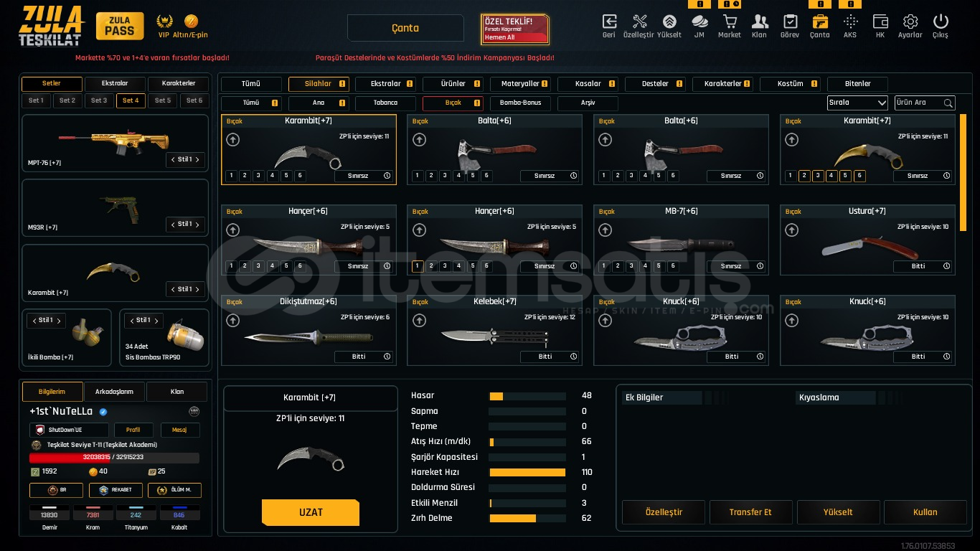Previous style arrow for Karambit [+7] set slot
Image resolution: width=980 pixels, height=551 pixels.
172,289
